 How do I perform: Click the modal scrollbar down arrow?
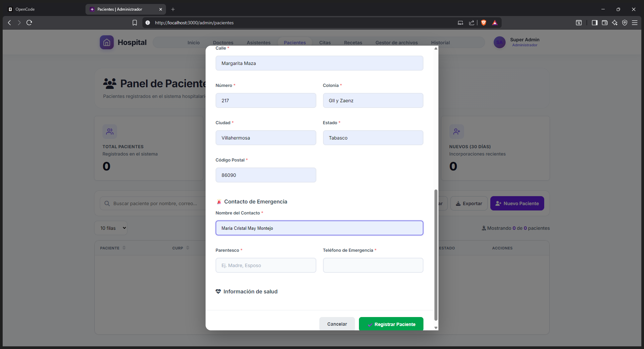[x=436, y=328]
